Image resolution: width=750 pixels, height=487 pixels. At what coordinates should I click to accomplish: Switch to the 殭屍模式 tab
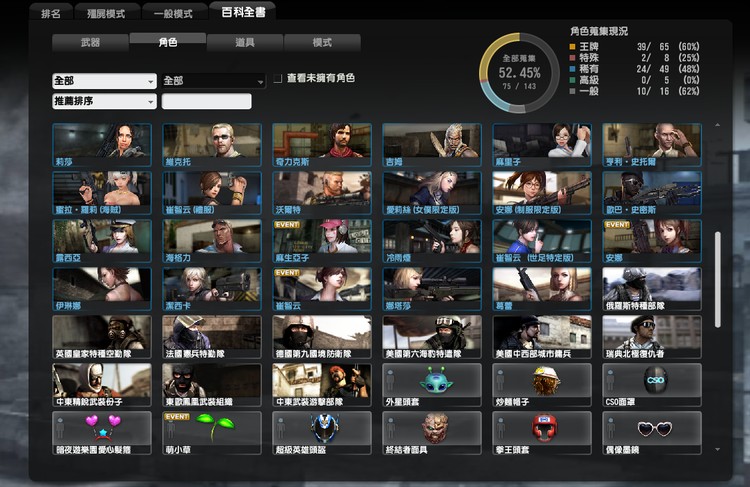107,12
